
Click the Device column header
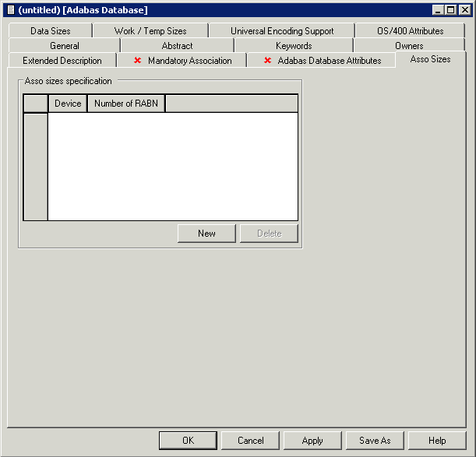click(x=68, y=104)
